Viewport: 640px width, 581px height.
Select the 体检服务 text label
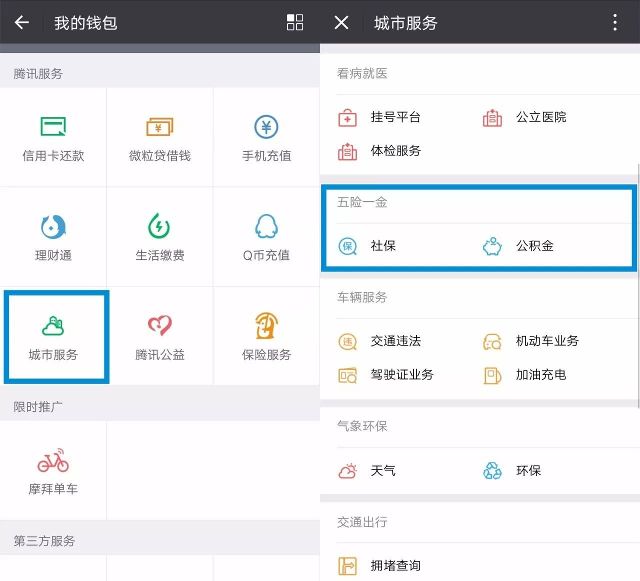tap(396, 151)
